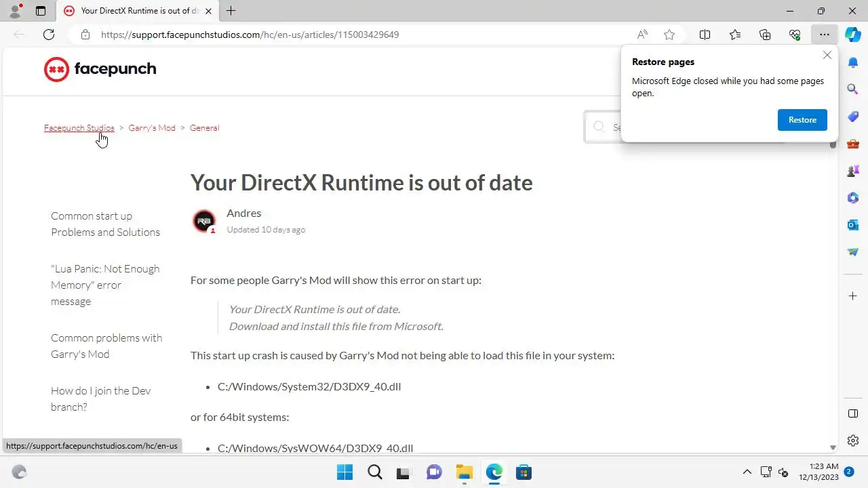The image size is (868, 488).
Task: Open the tab actions menu icon
Action: tap(41, 11)
